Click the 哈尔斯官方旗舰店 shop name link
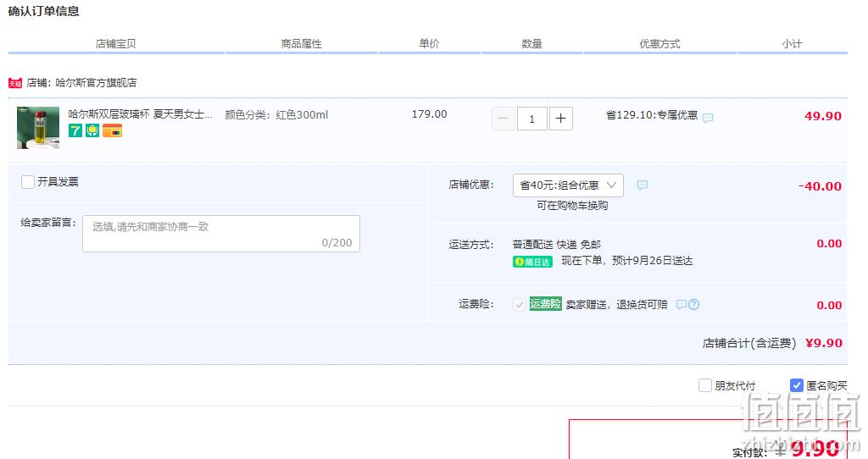The height and width of the screenshot is (459, 868). coord(96,83)
